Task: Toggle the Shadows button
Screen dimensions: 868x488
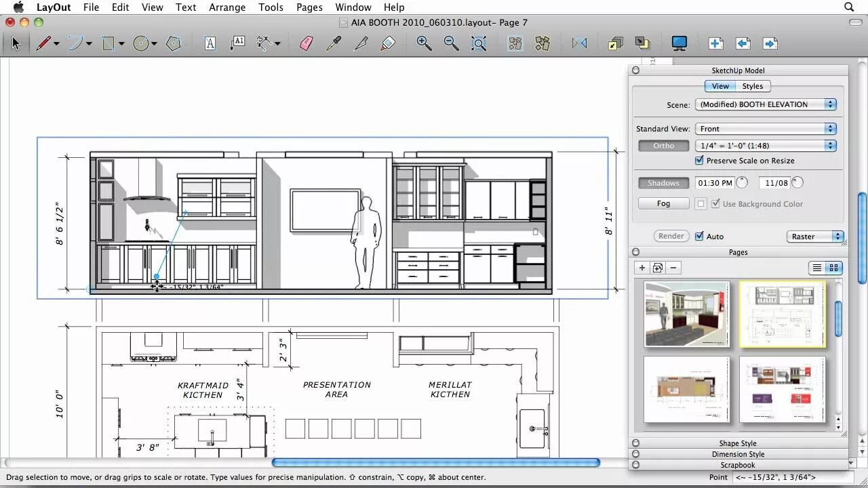Action: tap(663, 182)
